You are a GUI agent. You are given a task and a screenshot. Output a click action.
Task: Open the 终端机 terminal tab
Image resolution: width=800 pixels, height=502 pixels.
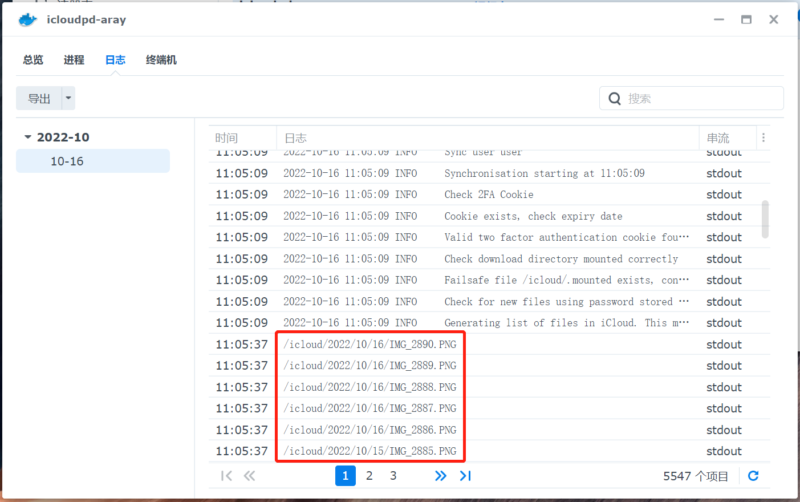tap(161, 60)
